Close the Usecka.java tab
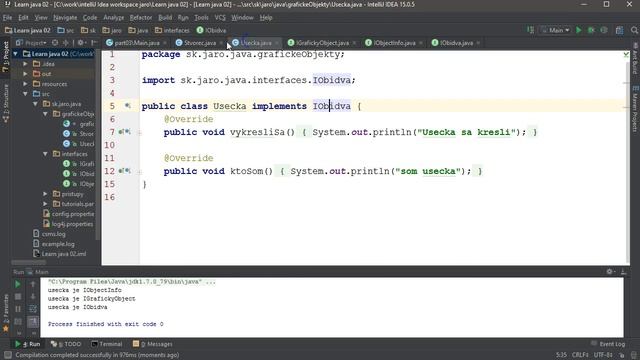The image size is (640, 360). click(x=277, y=43)
